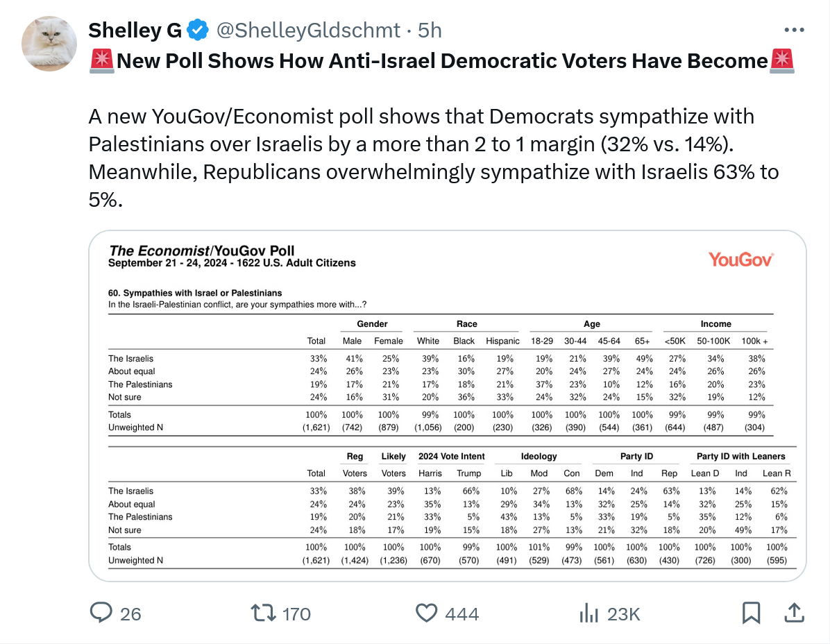Click the siren emoji after the headline
This screenshot has height=644, width=830.
click(782, 62)
